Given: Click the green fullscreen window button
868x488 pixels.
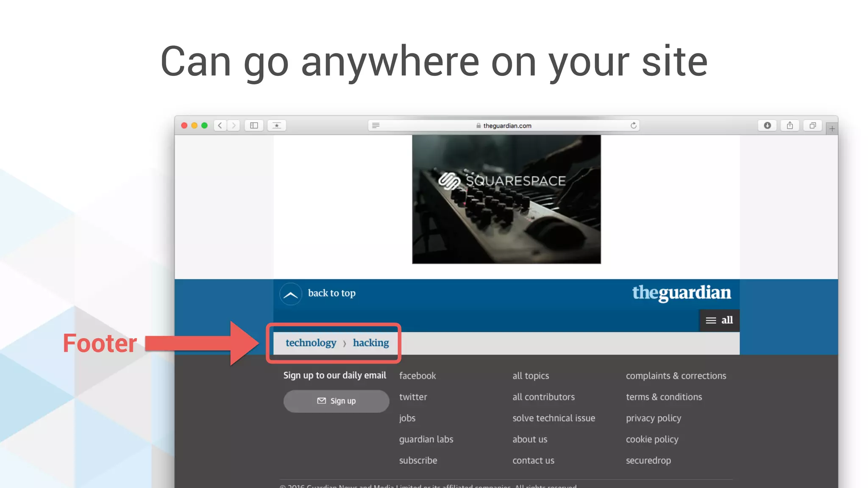Looking at the screenshot, I should click(x=205, y=125).
